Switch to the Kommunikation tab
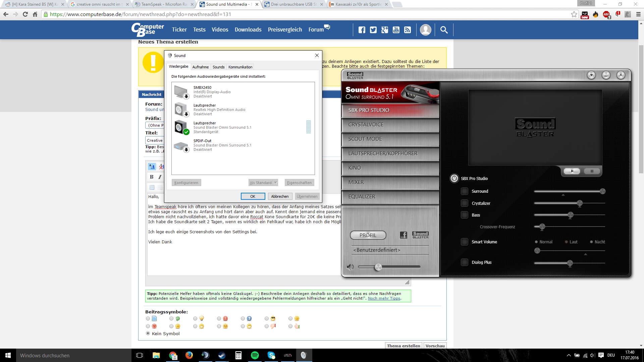This screenshot has width=644, height=362. click(240, 67)
